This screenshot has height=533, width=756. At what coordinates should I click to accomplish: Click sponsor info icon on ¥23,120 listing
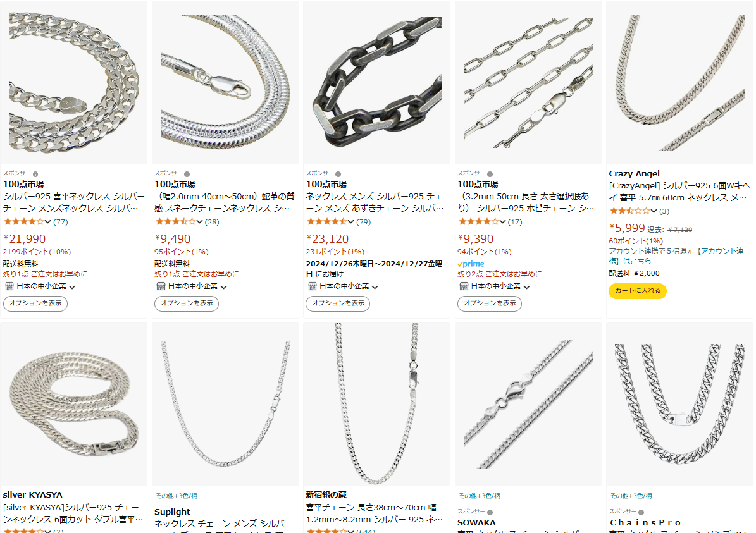point(338,174)
